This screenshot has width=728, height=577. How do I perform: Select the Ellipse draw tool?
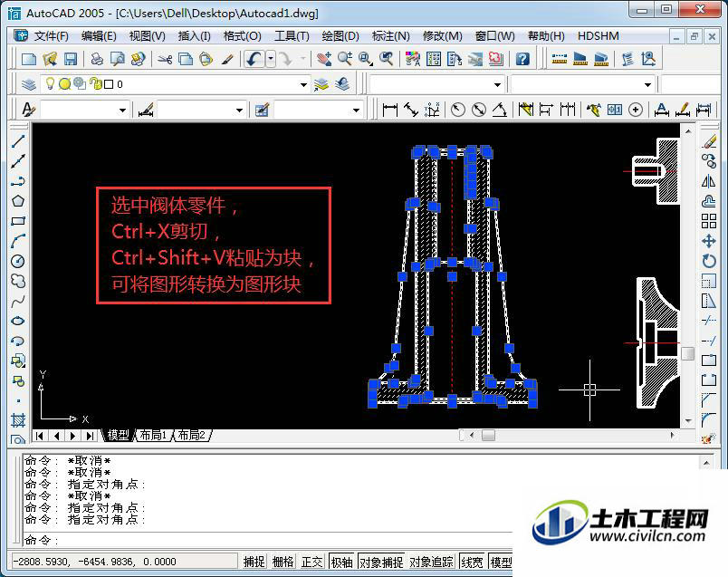coord(18,321)
